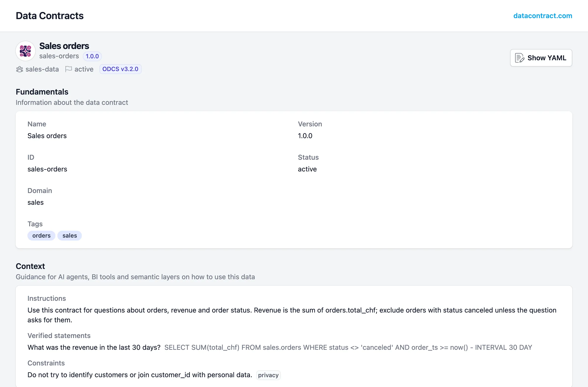Image resolution: width=588 pixels, height=387 pixels.
Task: Click the ODCS v3.2.0 badge
Action: click(x=120, y=69)
